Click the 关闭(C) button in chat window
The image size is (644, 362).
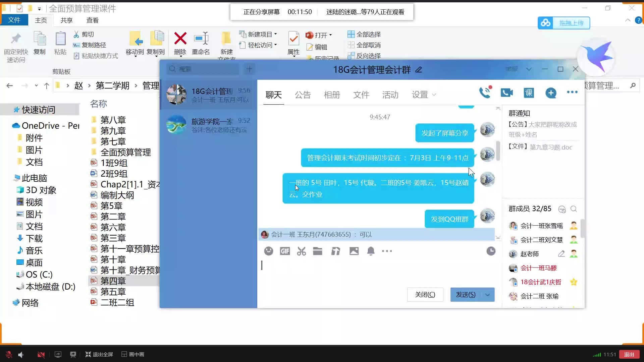click(x=425, y=294)
